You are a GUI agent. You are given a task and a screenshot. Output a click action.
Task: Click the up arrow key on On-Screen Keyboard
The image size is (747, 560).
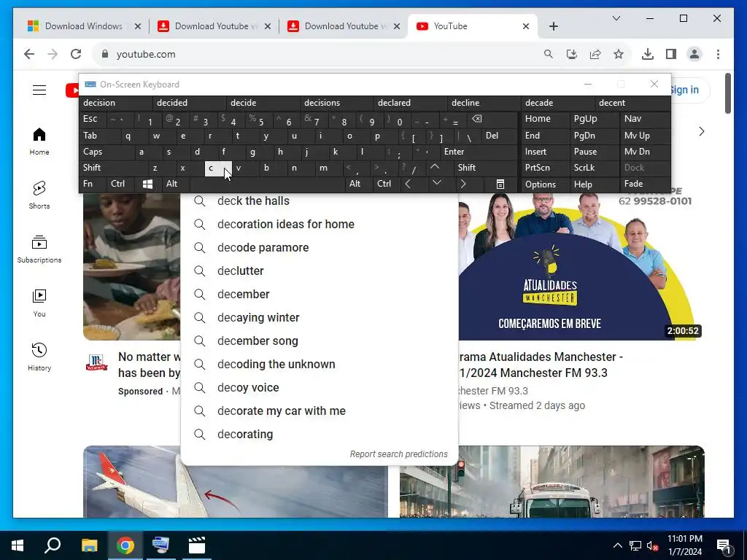pyautogui.click(x=435, y=168)
